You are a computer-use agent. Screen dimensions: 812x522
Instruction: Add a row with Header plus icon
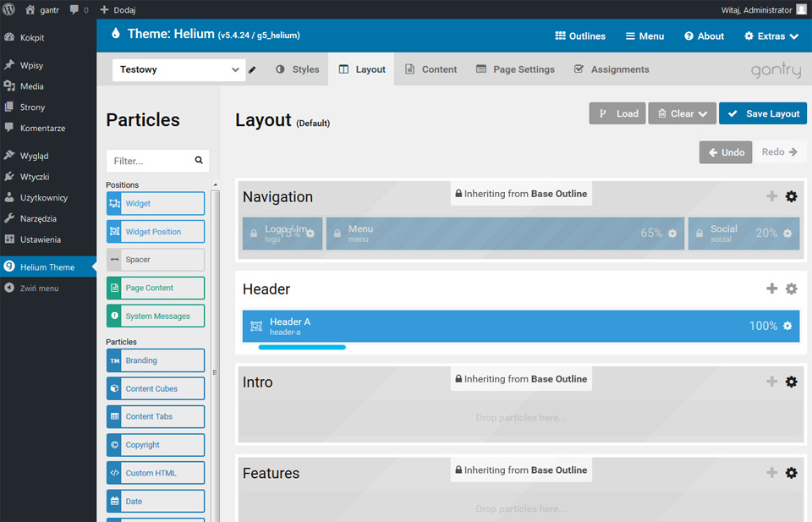coord(771,288)
